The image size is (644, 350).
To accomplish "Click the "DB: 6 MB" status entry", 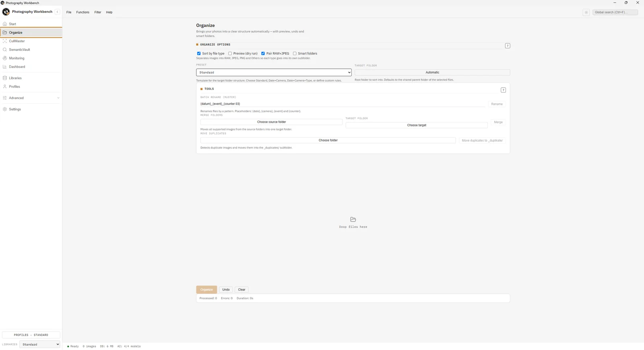I will [x=107, y=346].
